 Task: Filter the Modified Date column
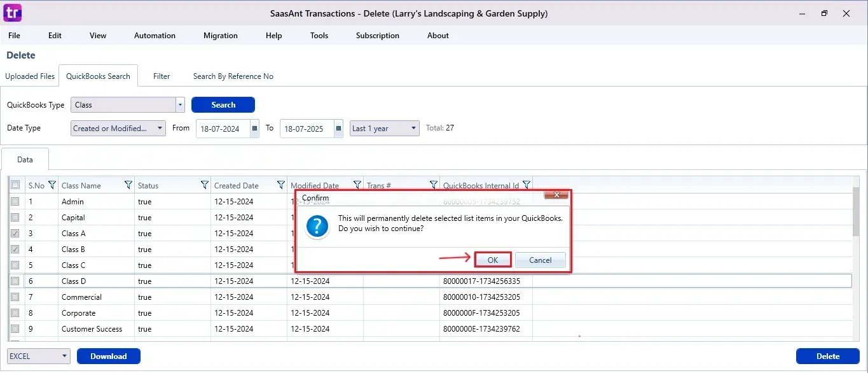(x=357, y=185)
